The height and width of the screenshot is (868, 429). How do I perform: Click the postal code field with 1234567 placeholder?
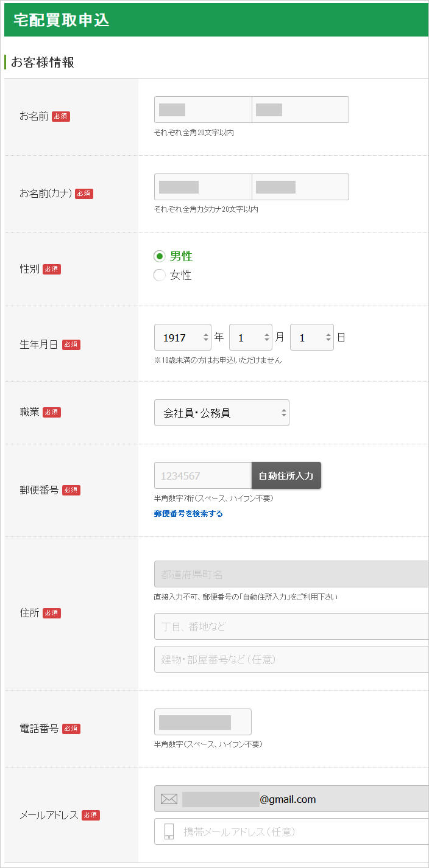click(x=202, y=476)
